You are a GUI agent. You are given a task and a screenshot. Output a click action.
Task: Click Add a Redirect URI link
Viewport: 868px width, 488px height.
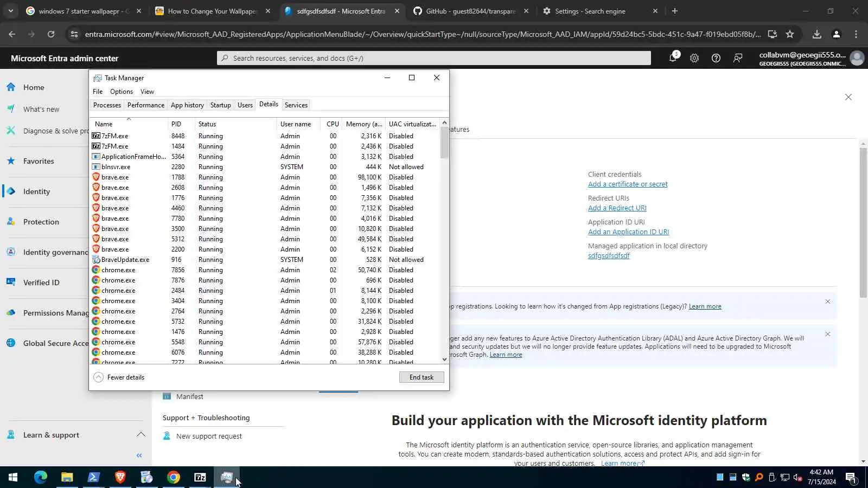coord(617,208)
